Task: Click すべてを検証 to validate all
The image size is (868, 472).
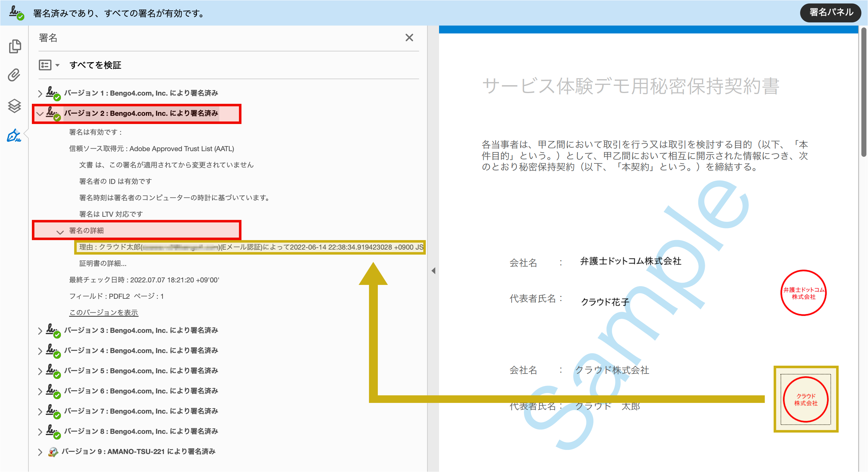Action: [x=95, y=65]
